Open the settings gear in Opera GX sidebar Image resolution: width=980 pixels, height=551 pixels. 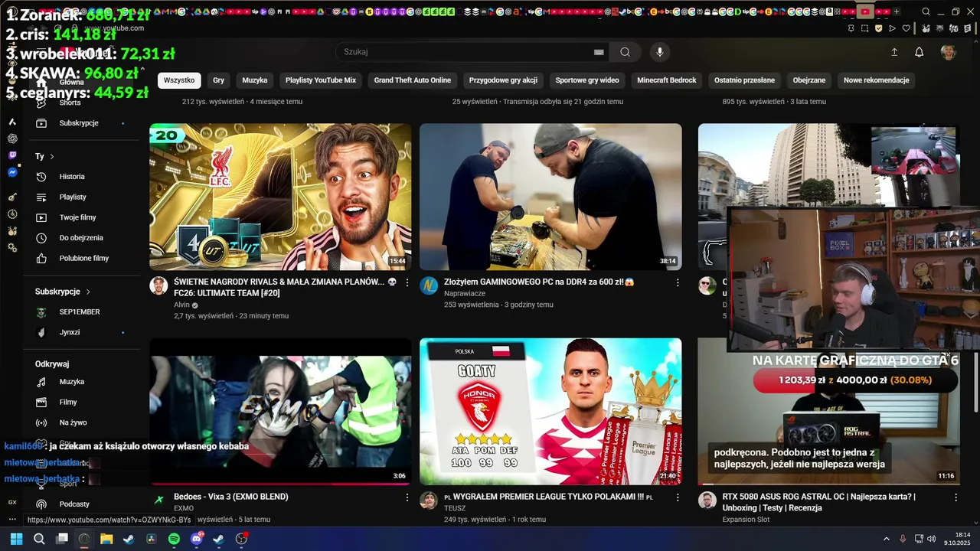pyautogui.click(x=12, y=248)
